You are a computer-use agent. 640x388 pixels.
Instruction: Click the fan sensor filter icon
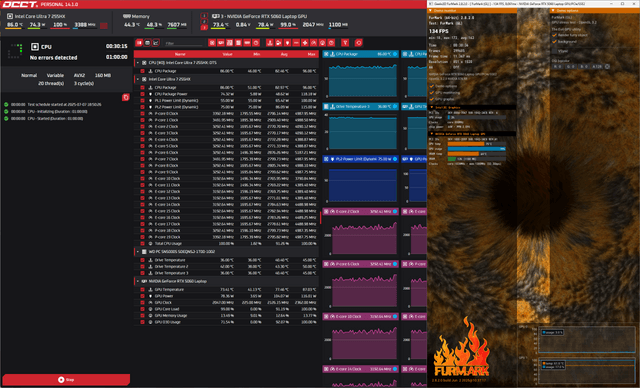pyautogui.click(x=305, y=42)
